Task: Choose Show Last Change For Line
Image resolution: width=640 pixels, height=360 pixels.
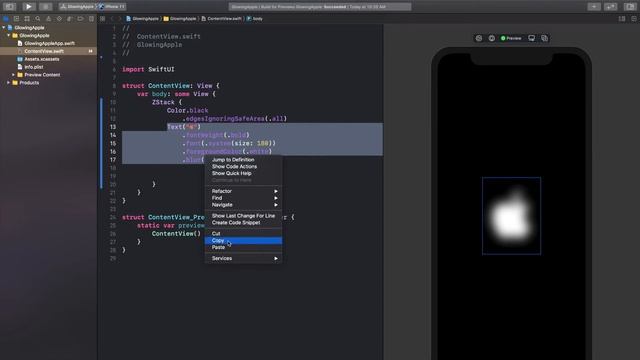Action: click(243, 216)
